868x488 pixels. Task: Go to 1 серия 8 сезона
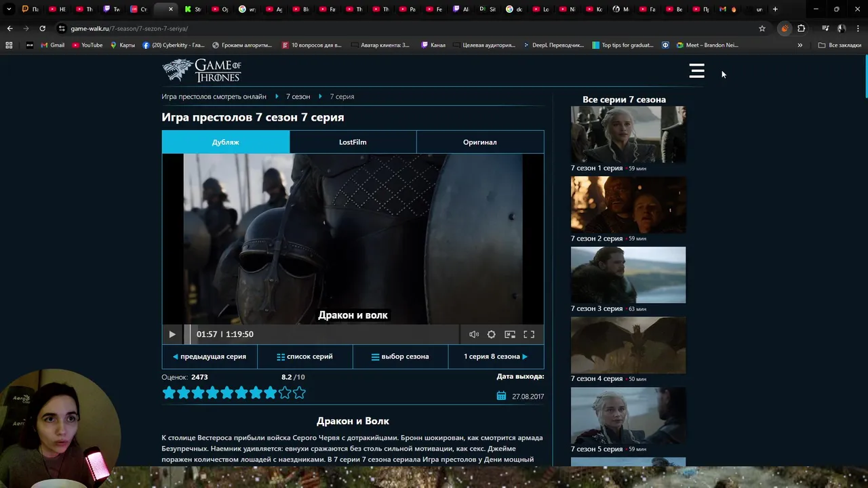pyautogui.click(x=496, y=357)
